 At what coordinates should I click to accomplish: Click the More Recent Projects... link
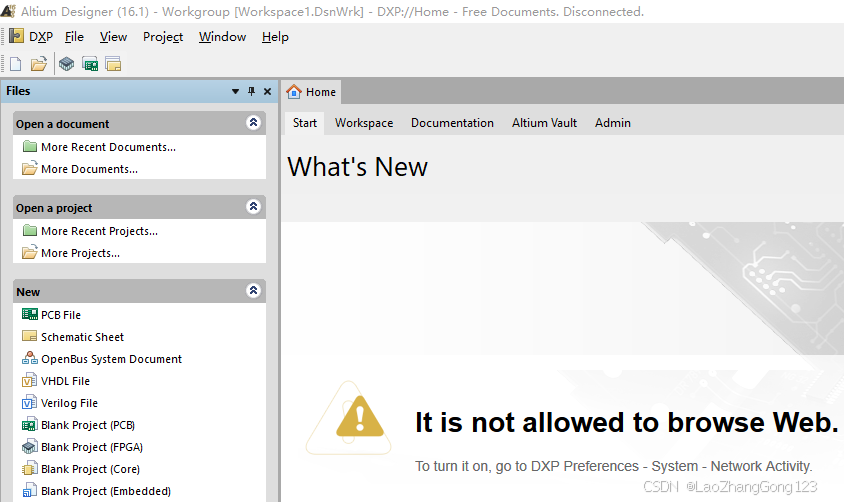(100, 231)
